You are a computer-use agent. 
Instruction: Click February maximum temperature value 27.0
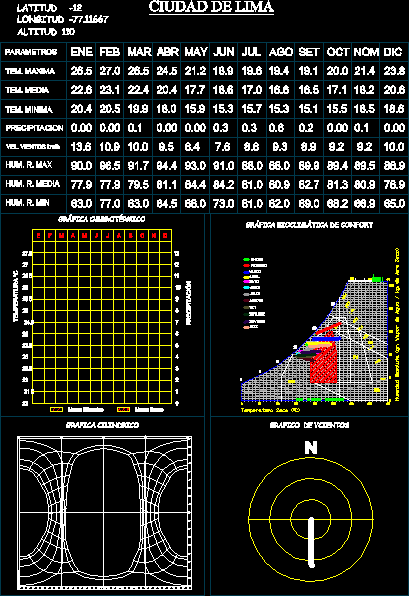(x=110, y=71)
